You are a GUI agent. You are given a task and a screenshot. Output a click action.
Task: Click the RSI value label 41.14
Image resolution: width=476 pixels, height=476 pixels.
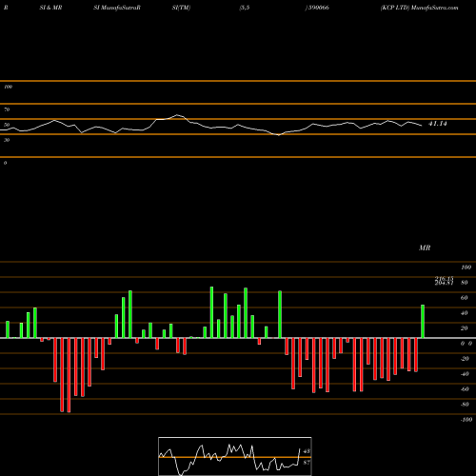click(x=438, y=124)
